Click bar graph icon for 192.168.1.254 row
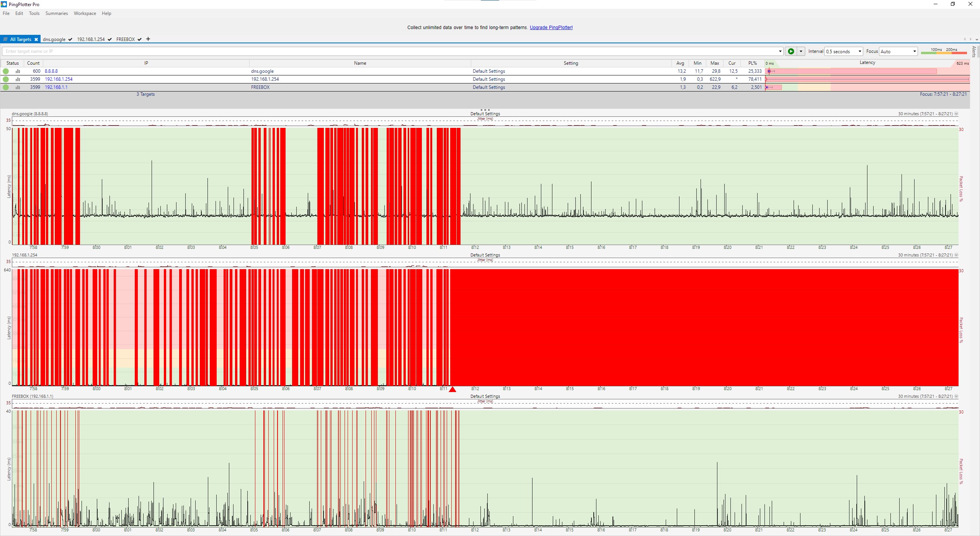Screen dimensions: 980x536 coord(18,79)
